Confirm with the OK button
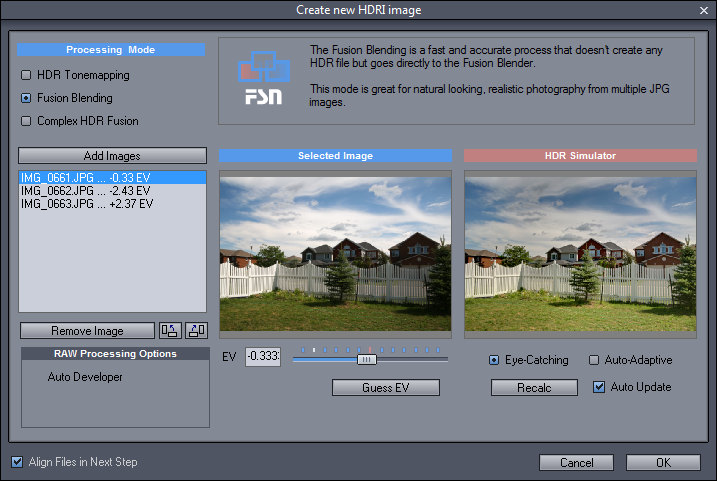 (x=663, y=463)
